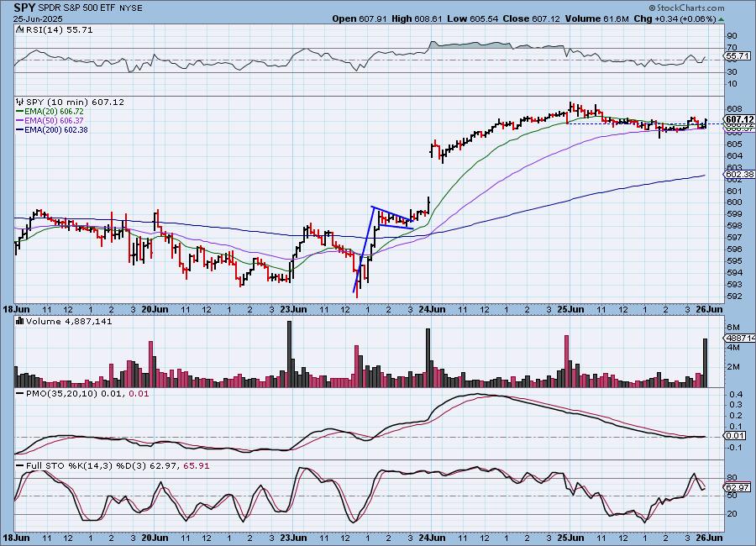Click the 0.01 value tag on PMO axis

point(735,436)
